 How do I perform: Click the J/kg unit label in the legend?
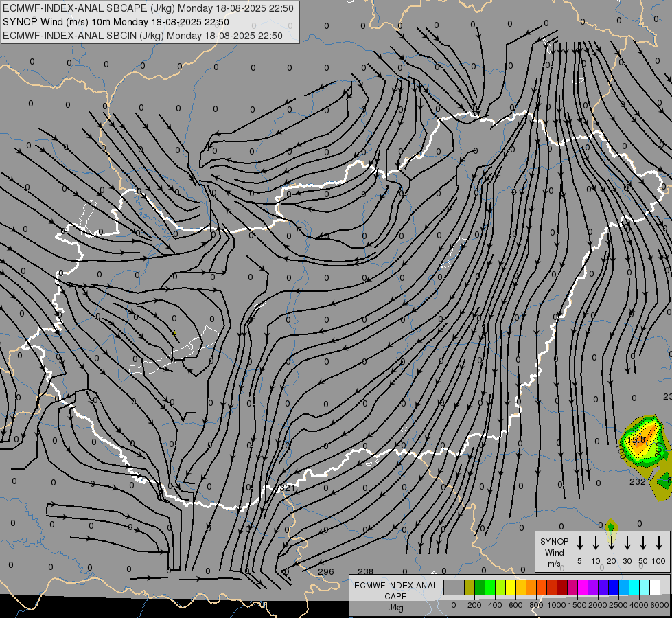pyautogui.click(x=395, y=608)
